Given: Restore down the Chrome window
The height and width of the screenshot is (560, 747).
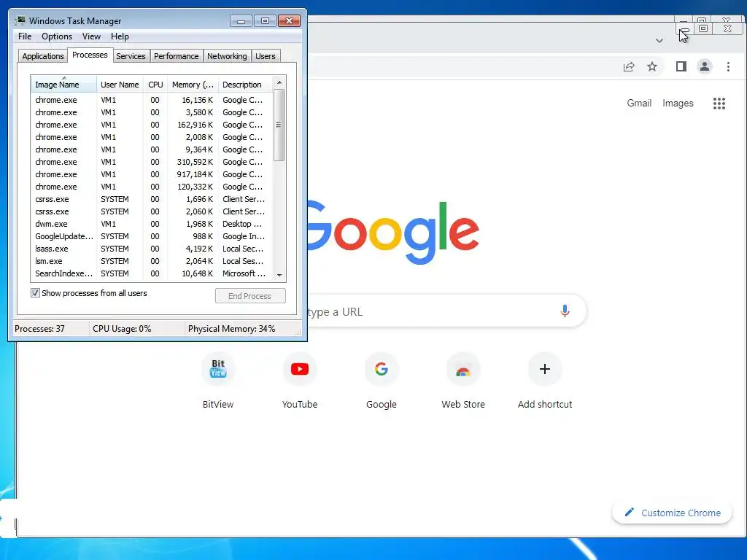Looking at the screenshot, I should pyautogui.click(x=703, y=28).
